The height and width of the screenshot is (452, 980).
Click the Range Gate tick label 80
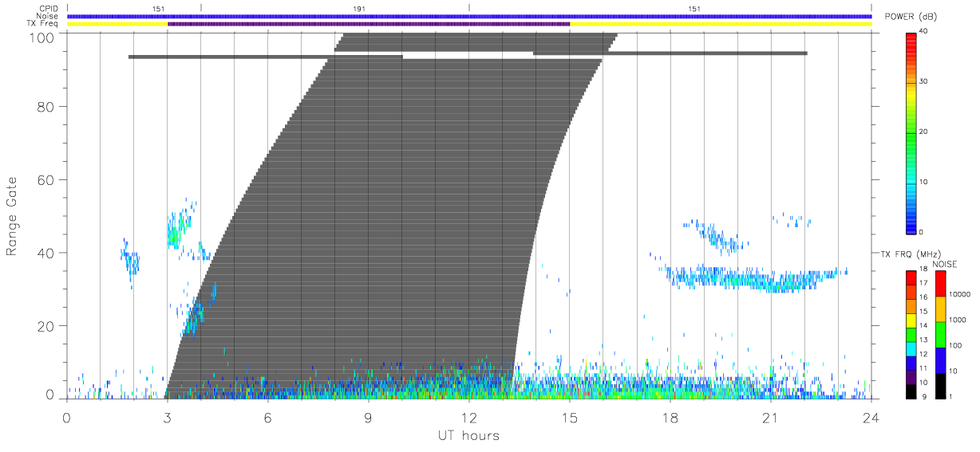tap(45, 106)
